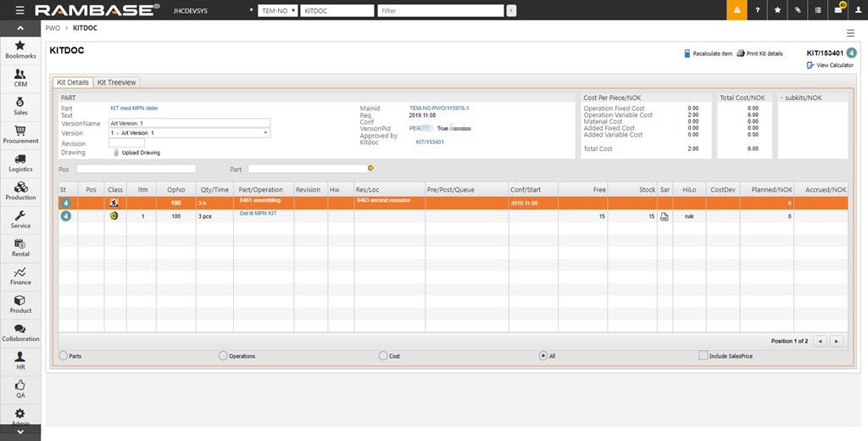Click the Print Kit details icon
Image resolution: width=868 pixels, height=441 pixels.
[740, 53]
